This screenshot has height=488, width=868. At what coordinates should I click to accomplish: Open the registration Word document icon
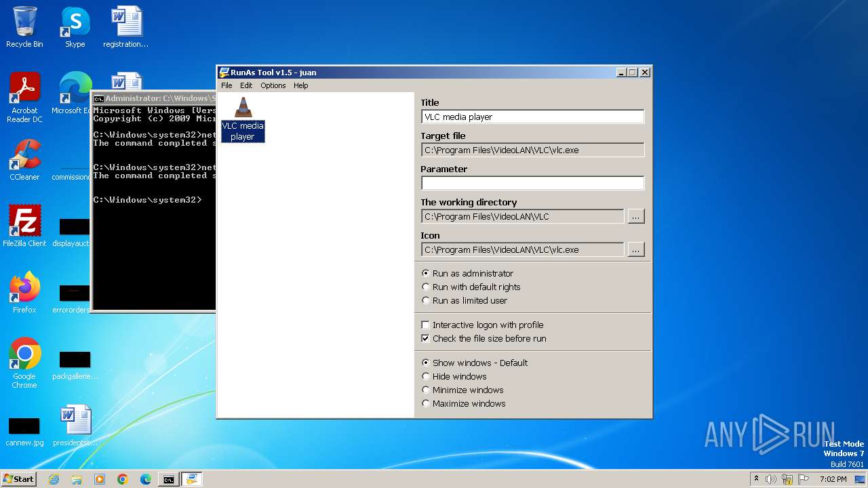[126, 27]
